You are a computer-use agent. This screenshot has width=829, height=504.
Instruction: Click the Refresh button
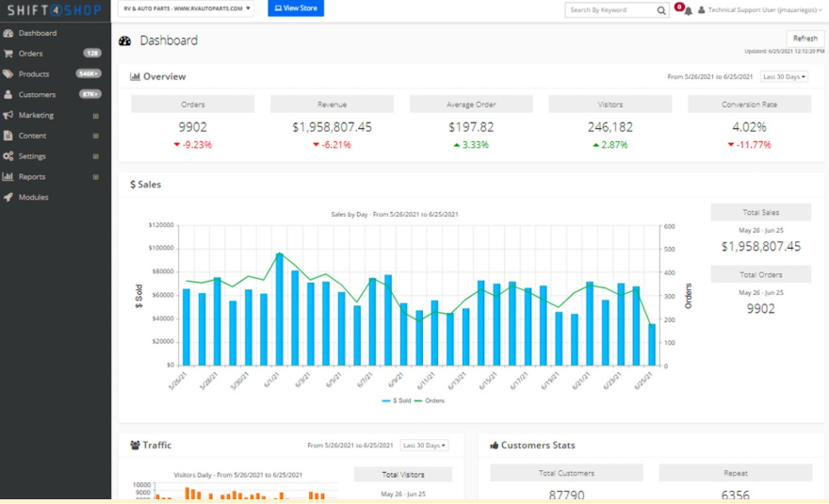[805, 38]
